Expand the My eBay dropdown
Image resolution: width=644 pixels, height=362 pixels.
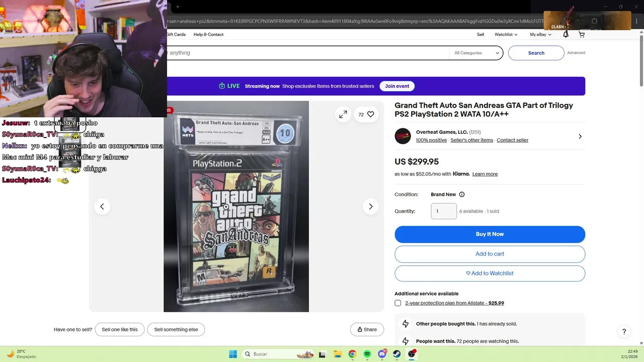540,35
